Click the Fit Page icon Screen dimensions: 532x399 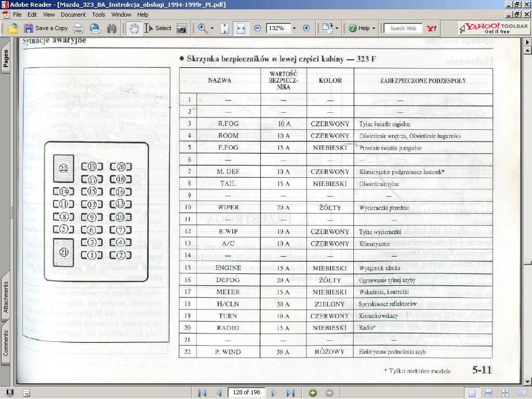tap(224, 28)
